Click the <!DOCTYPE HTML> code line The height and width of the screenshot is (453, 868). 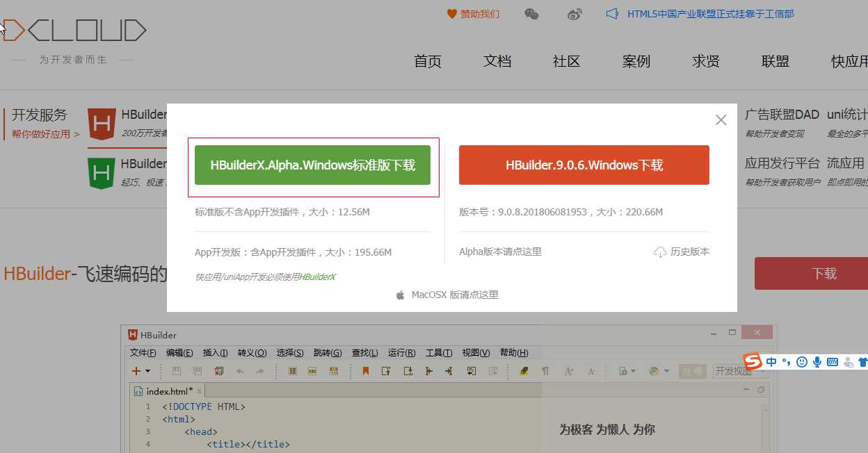204,406
